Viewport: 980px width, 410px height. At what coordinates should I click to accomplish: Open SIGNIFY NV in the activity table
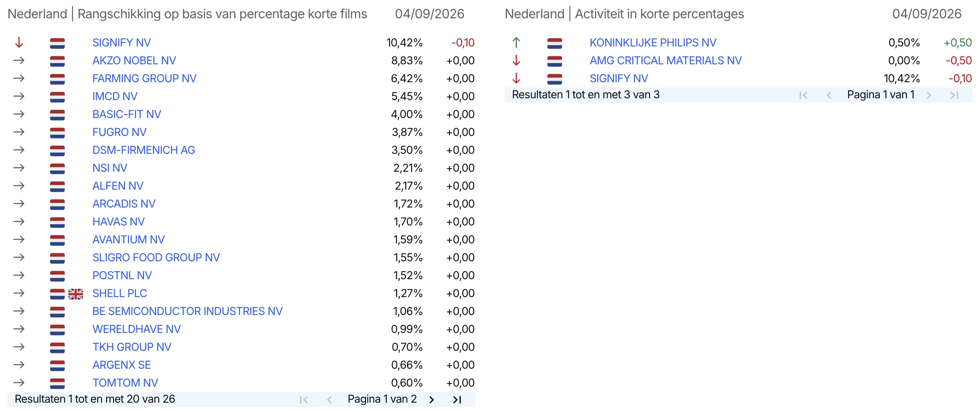point(619,78)
